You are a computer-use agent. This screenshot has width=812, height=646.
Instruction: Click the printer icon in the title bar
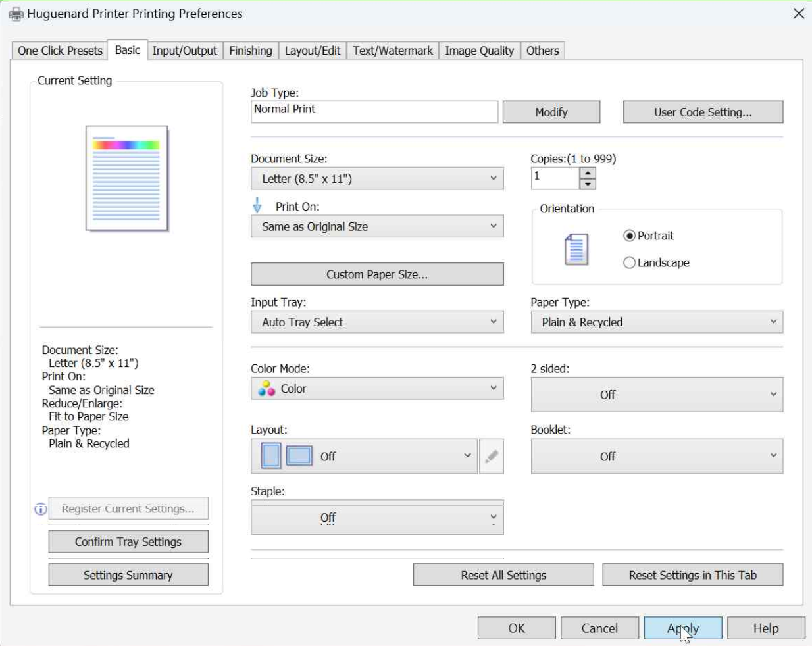[16, 14]
